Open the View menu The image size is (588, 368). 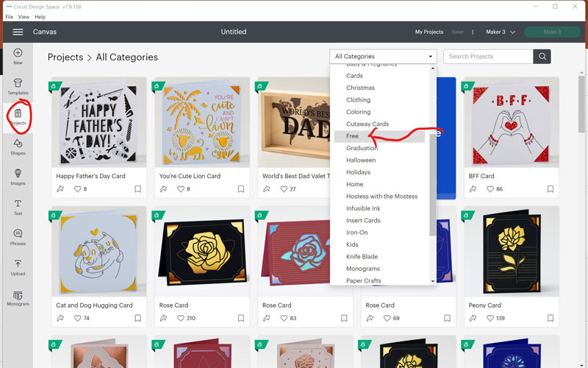[24, 17]
